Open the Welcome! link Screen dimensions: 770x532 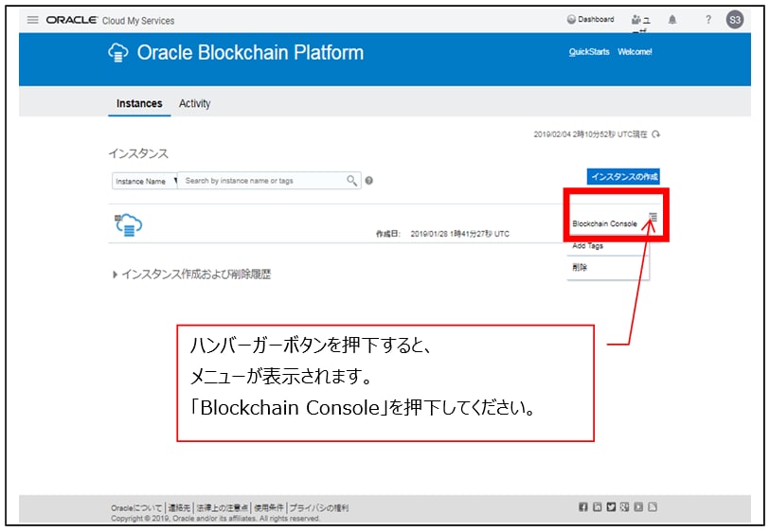(x=635, y=51)
